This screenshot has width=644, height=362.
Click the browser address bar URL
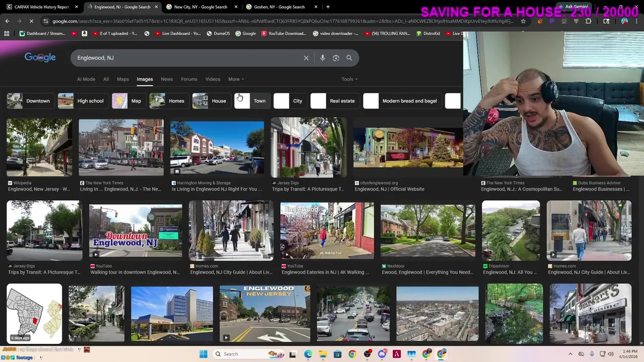point(283,21)
